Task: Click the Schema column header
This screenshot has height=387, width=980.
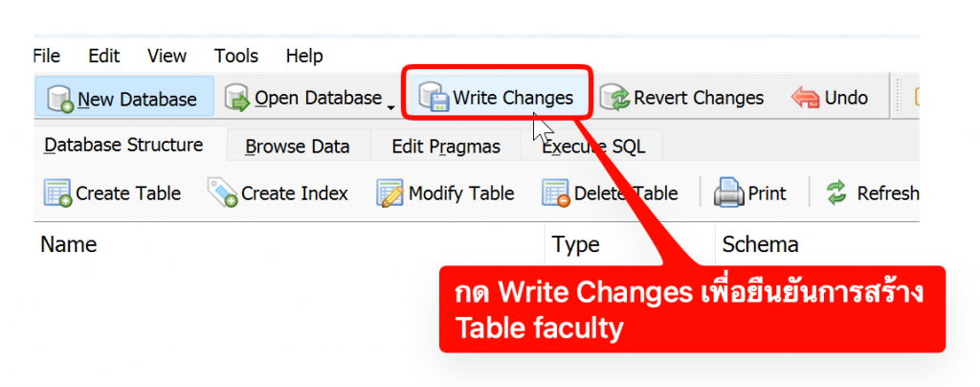Action: click(760, 244)
